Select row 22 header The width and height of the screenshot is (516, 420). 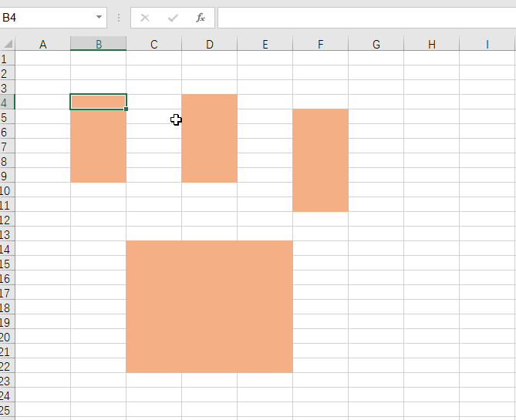pyautogui.click(x=7, y=366)
